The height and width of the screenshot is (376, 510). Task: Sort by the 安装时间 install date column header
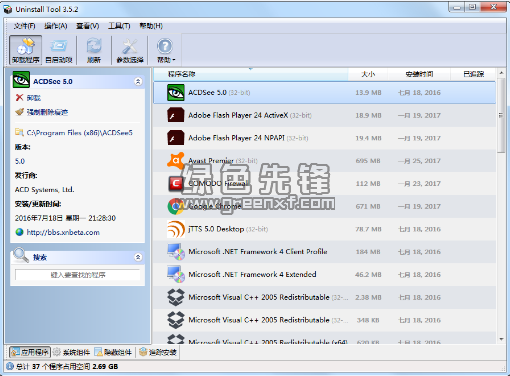(419, 74)
